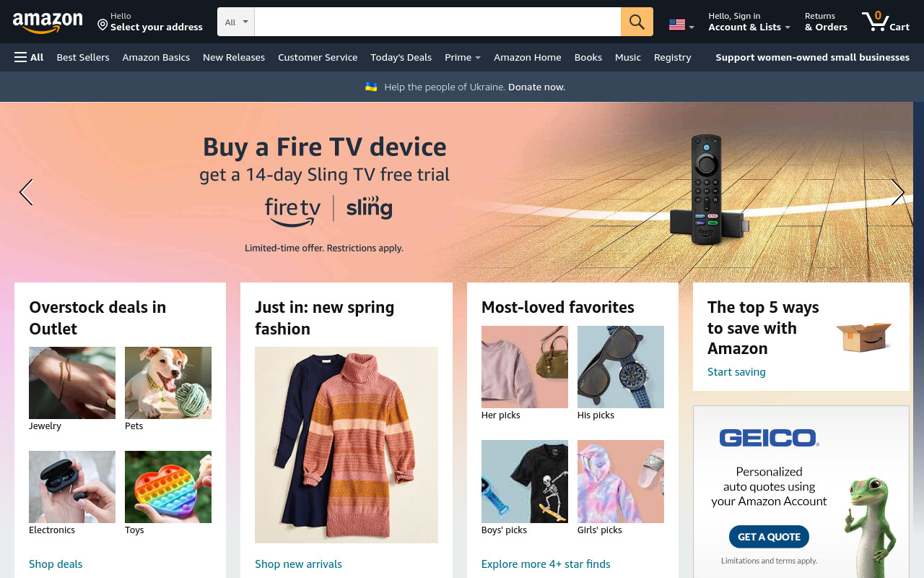This screenshot has width=924, height=578.
Task: Open Today's Deals in navigation bar
Action: [x=401, y=57]
